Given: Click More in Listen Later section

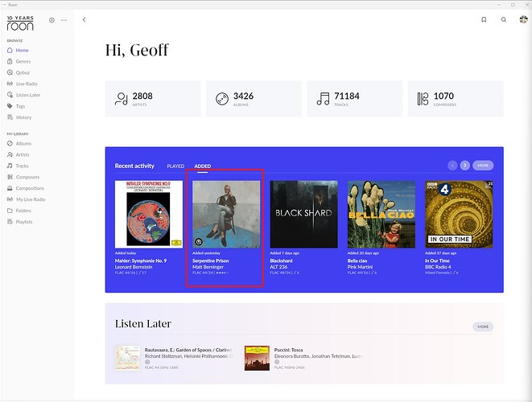Looking at the screenshot, I should tap(483, 326).
